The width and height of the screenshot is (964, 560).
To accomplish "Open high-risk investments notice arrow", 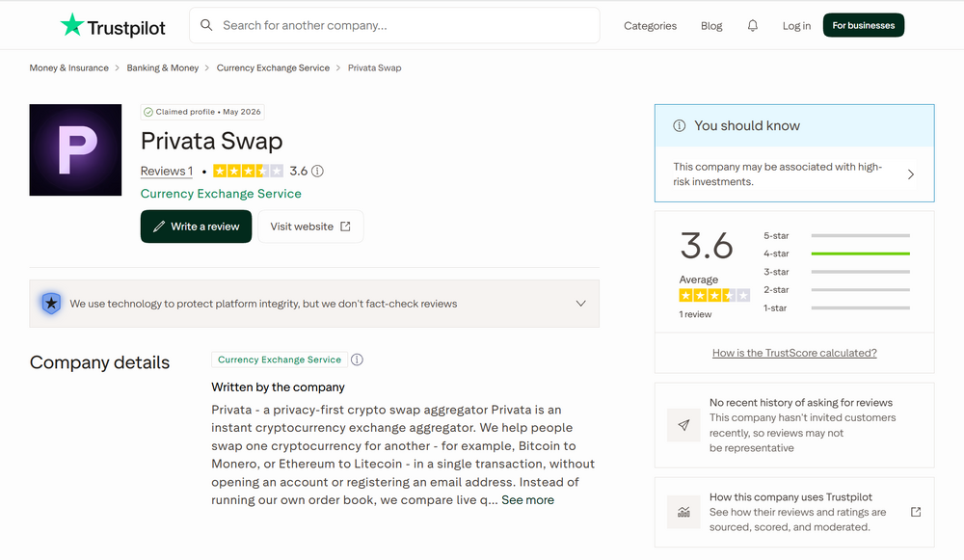I will [911, 174].
